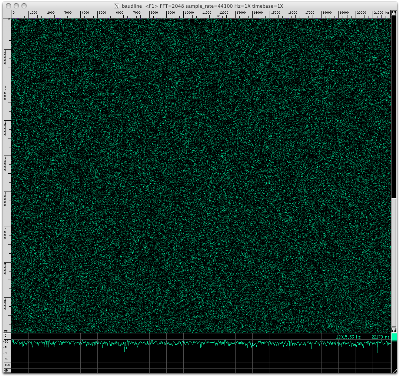
Task: Click the baudline window title text
Action: click(x=202, y=6)
